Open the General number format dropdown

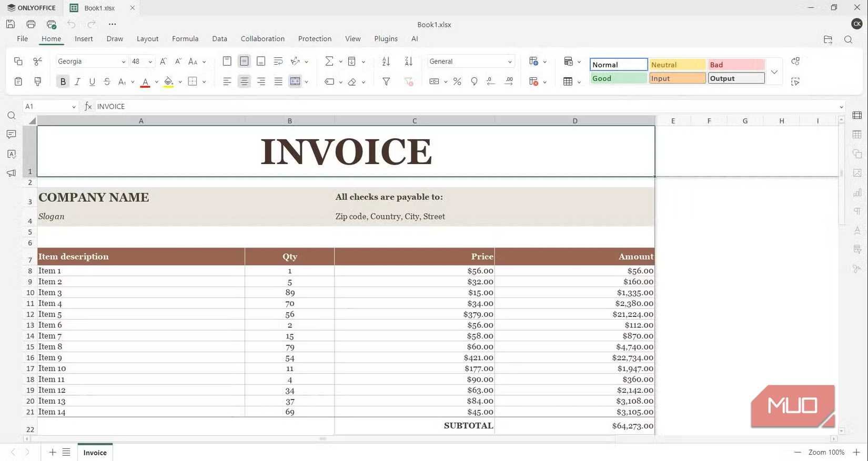(510, 62)
